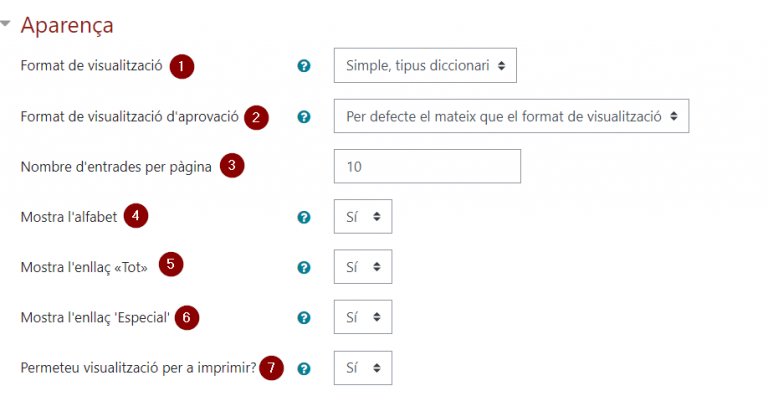Open help for Format de visualització d'aprovació
The image size is (768, 396).
(304, 117)
